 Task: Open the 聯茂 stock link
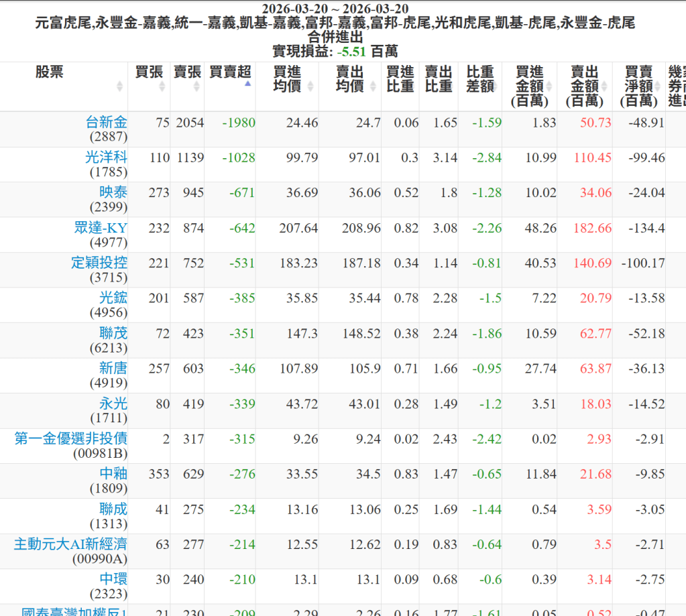point(113,333)
